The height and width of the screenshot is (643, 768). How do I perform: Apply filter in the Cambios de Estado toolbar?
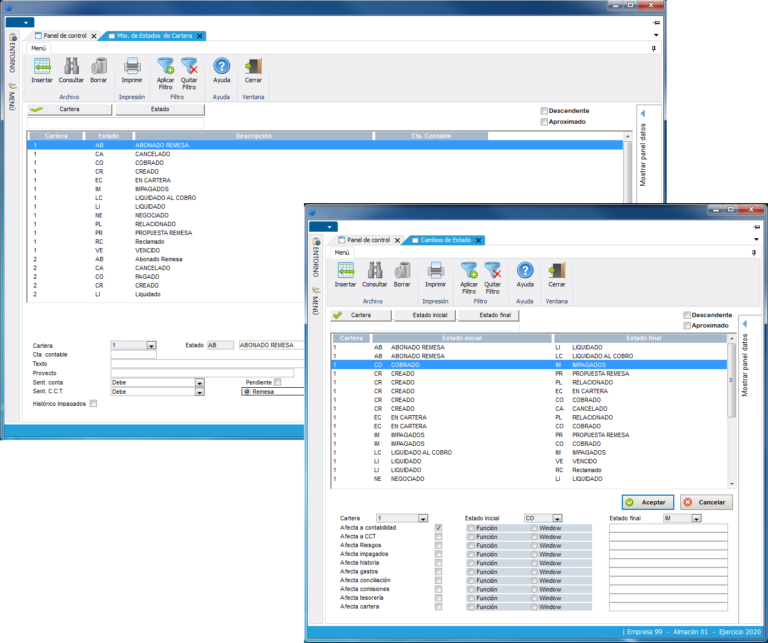[468, 271]
